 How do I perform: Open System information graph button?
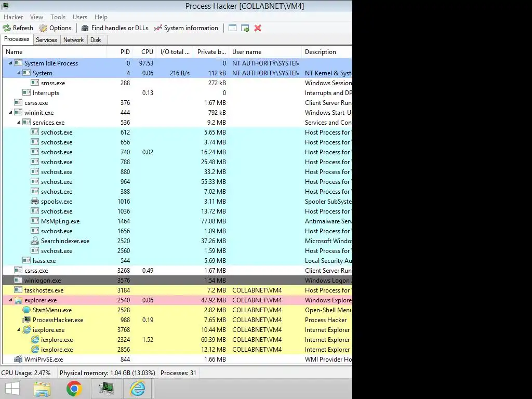(185, 28)
